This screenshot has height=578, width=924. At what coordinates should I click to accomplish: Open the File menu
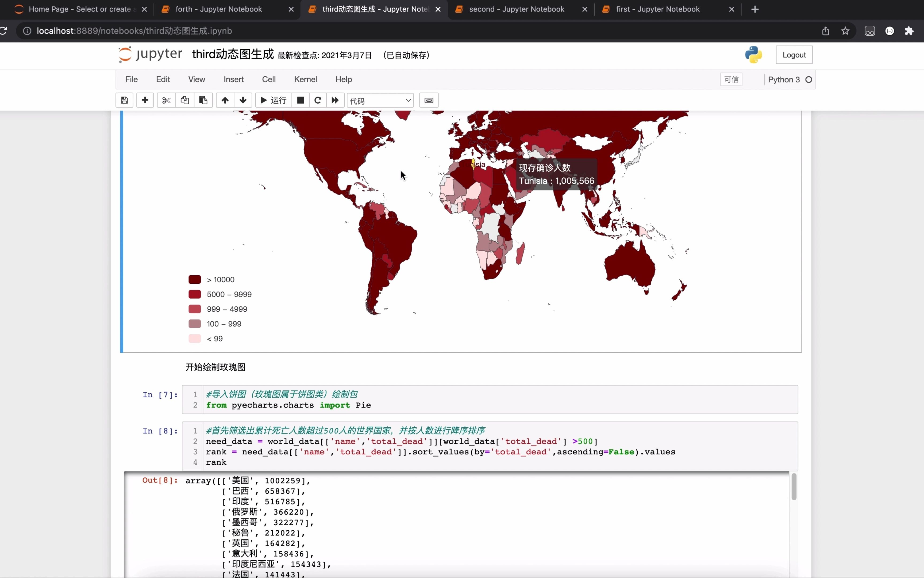(x=131, y=79)
